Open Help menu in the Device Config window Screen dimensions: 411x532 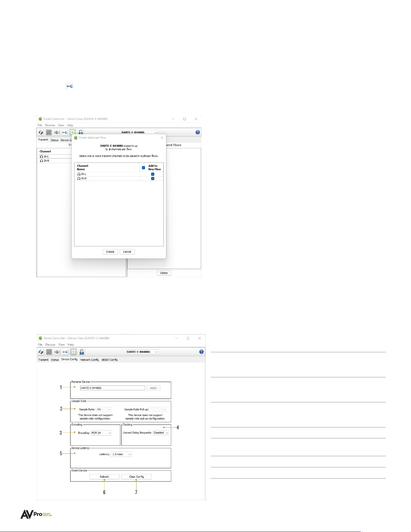[x=71, y=345]
